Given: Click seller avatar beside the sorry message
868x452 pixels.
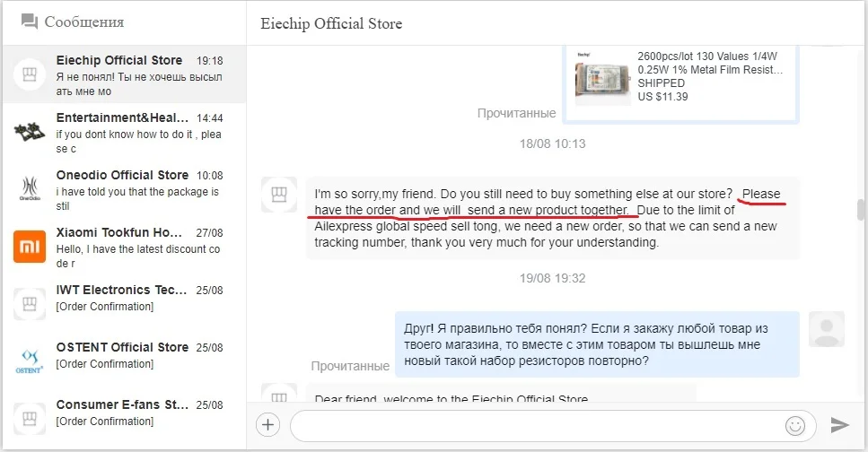Looking at the screenshot, I should click(x=279, y=195).
